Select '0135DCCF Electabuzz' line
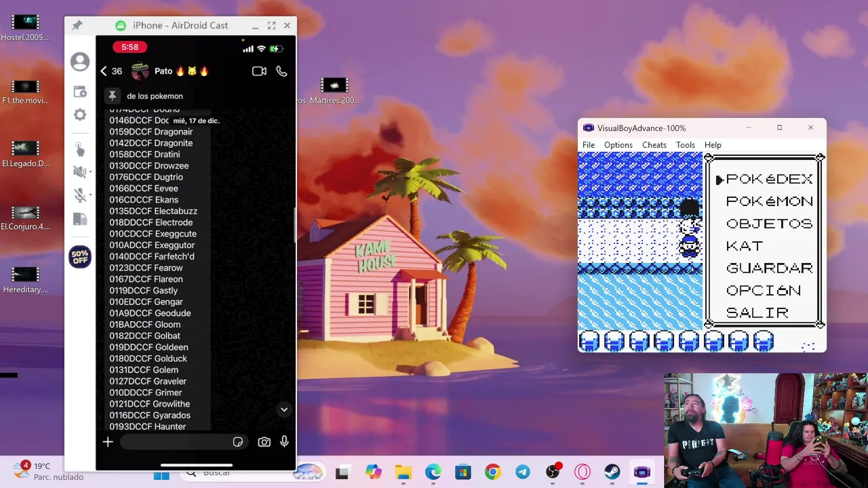The image size is (868, 488). pyautogui.click(x=153, y=211)
